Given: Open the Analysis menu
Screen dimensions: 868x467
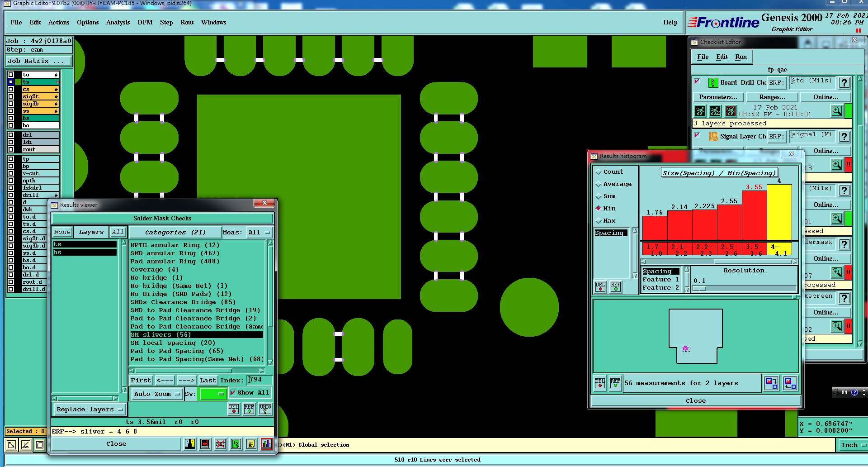Looking at the screenshot, I should point(118,23).
